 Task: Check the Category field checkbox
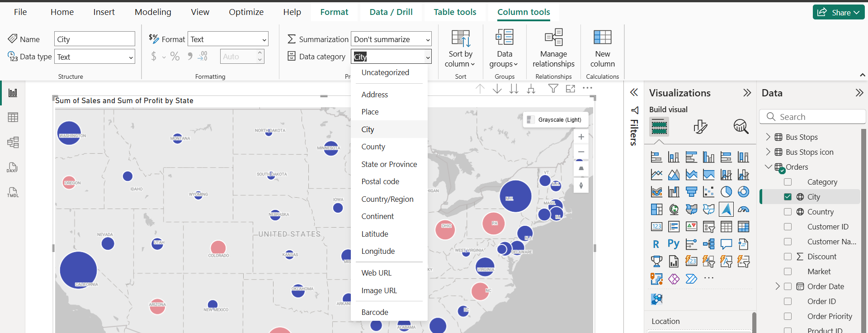[x=788, y=182]
